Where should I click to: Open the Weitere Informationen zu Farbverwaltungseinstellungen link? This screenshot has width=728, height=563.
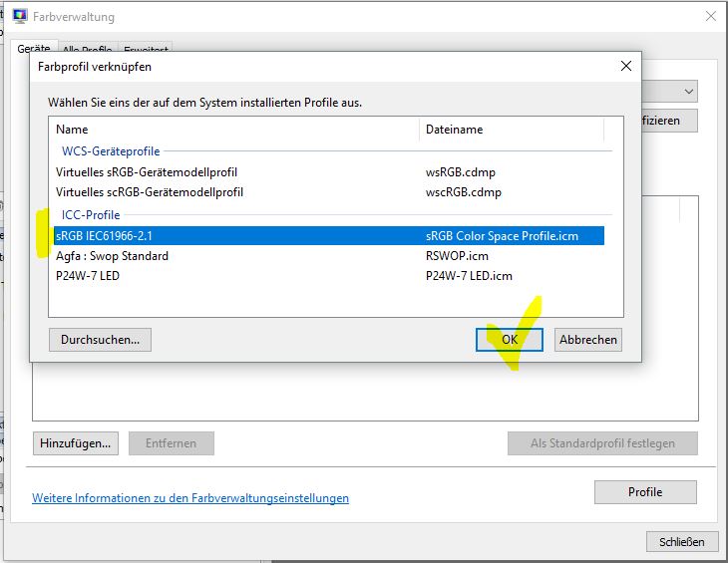pyautogui.click(x=190, y=498)
